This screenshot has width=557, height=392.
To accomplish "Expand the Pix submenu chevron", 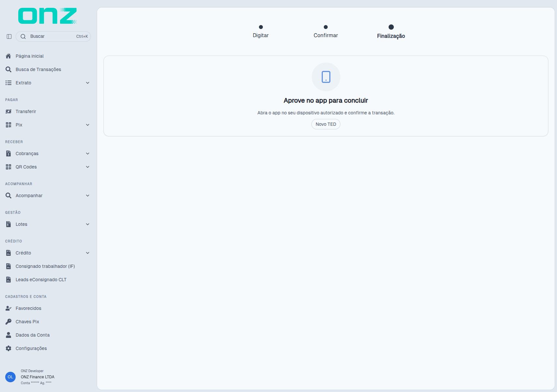I will [88, 125].
